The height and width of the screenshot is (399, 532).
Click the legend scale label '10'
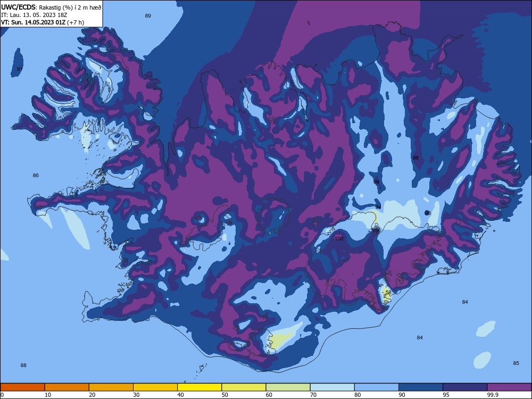pos(48,395)
